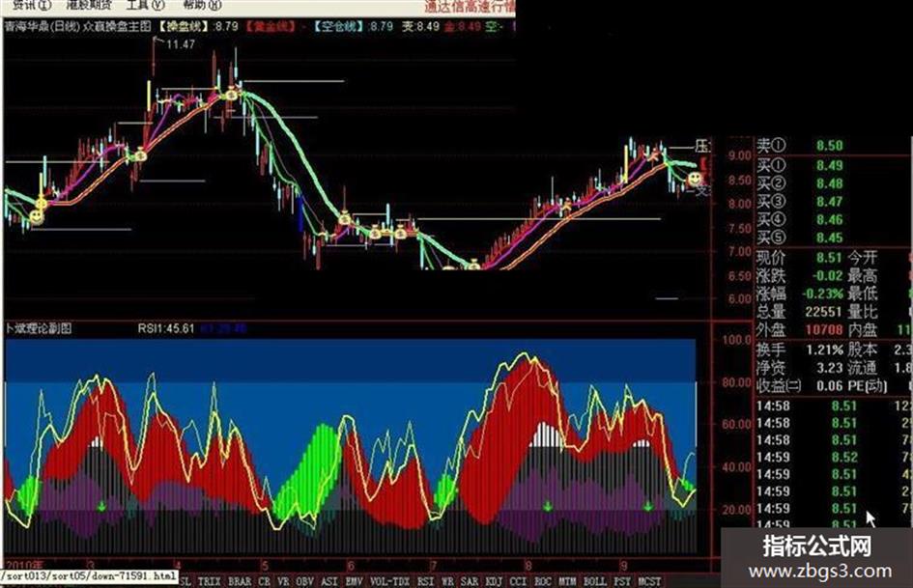Click the 现价 8.51 value
The height and width of the screenshot is (588, 913).
829,258
